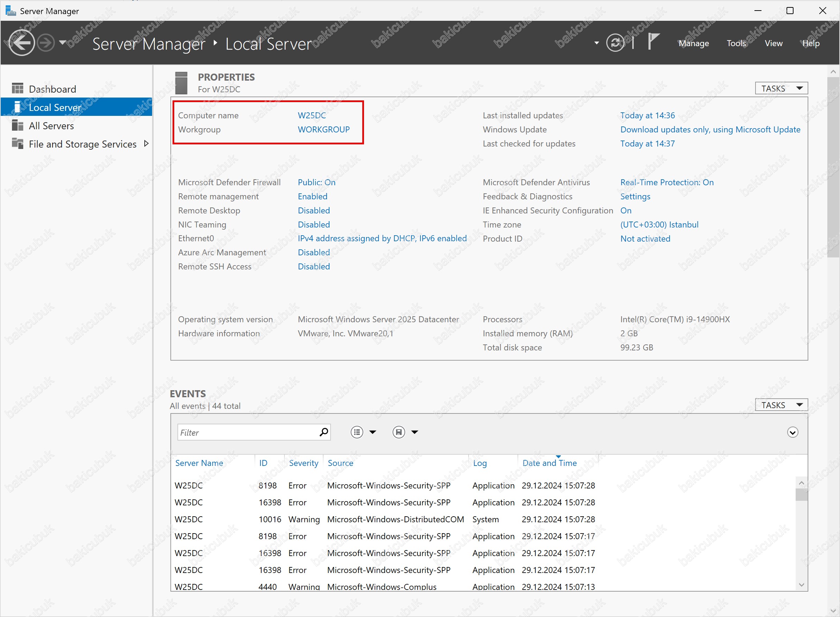Open the Properties TASKS dropdown
The height and width of the screenshot is (617, 840).
tap(782, 88)
